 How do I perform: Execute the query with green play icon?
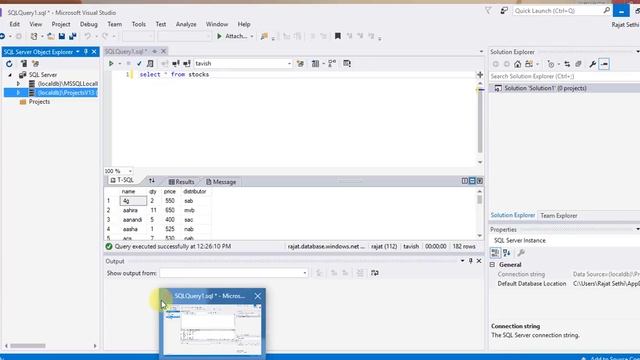pos(111,64)
